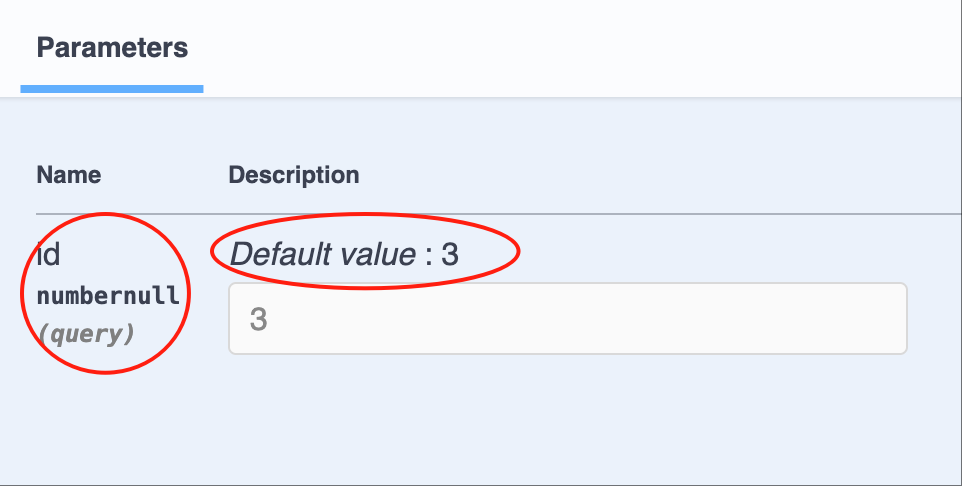
Task: Open the Parameters tab
Action: coord(112,48)
